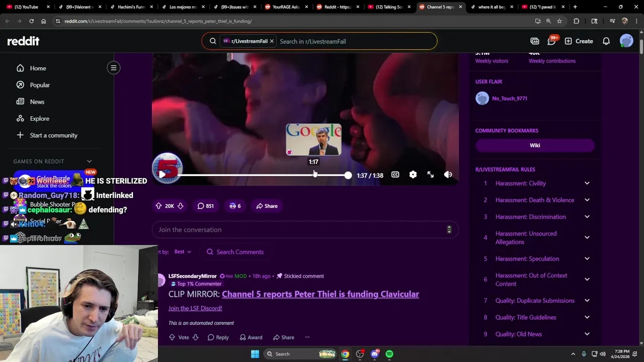Expand rule 7 Quality: Duplicate Submissions
This screenshot has width=644, height=362.
coord(587,301)
